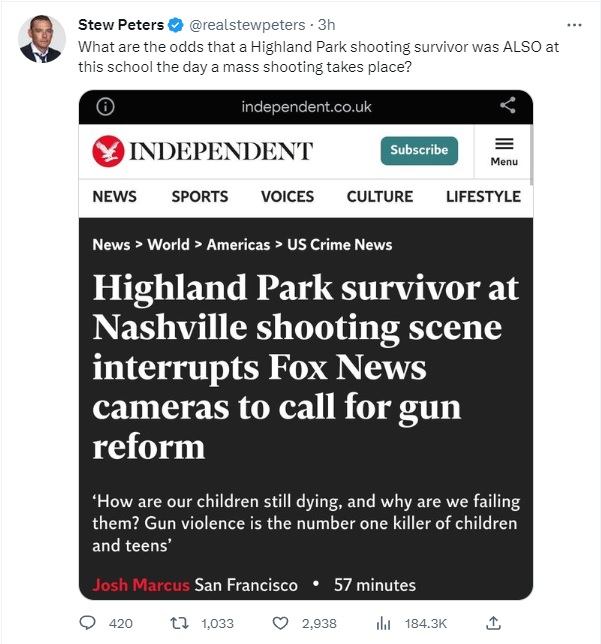Viewport: 601px width, 644px height.
Task: Open the three-dot more options menu
Action: click(x=574, y=25)
